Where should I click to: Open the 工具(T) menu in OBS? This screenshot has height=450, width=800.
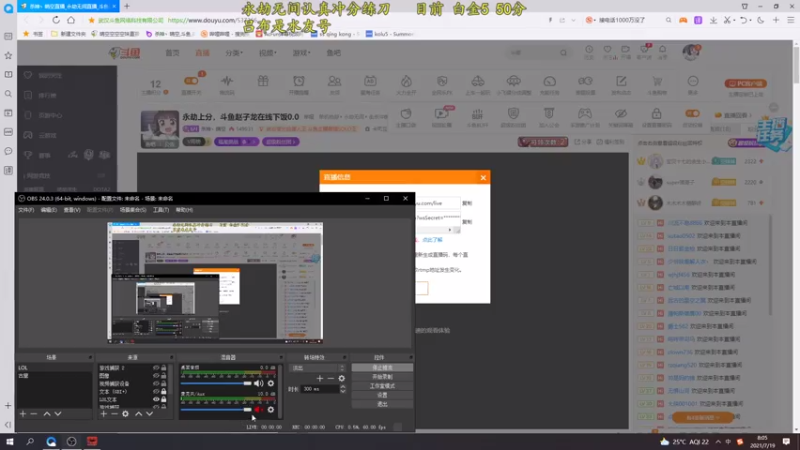coord(161,210)
